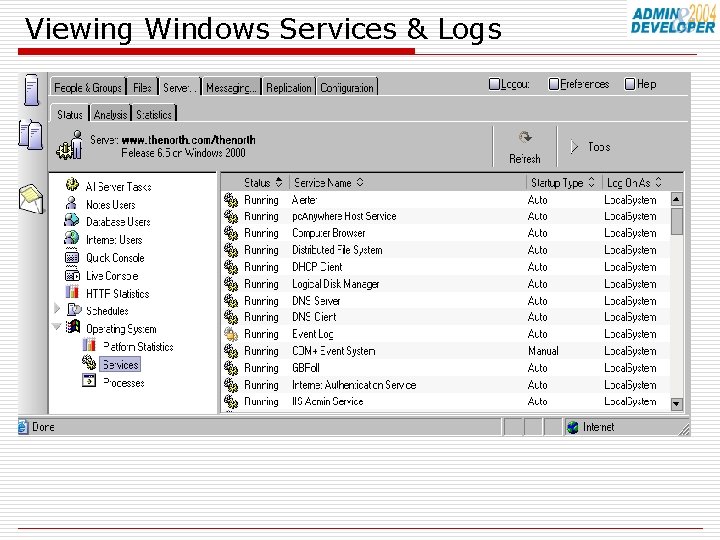
Task: Click the Manual startup type cell
Action: pyautogui.click(x=543, y=351)
